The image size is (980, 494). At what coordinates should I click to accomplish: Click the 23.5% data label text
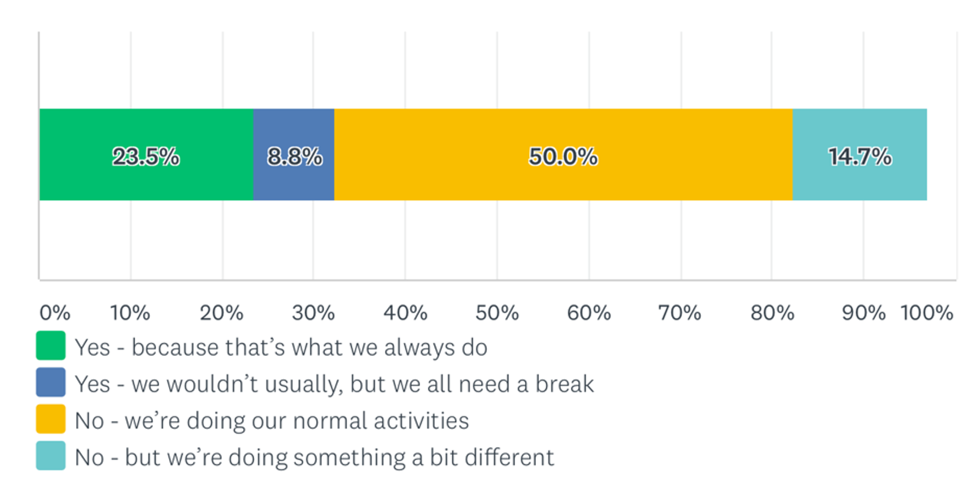tap(146, 157)
